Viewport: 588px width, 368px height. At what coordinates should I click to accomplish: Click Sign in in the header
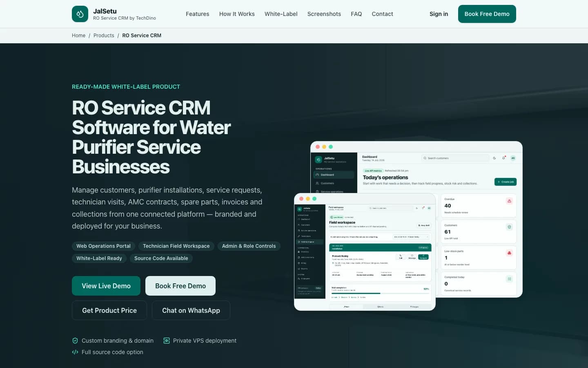click(x=439, y=14)
